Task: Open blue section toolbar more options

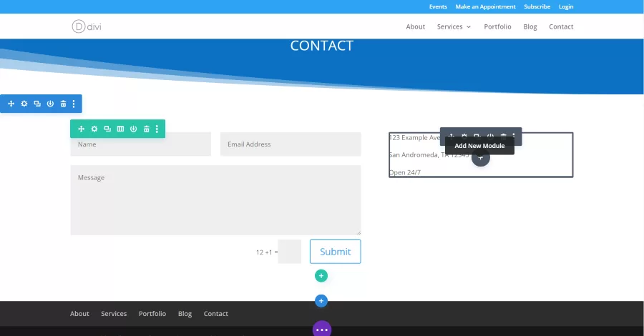Action: point(74,104)
